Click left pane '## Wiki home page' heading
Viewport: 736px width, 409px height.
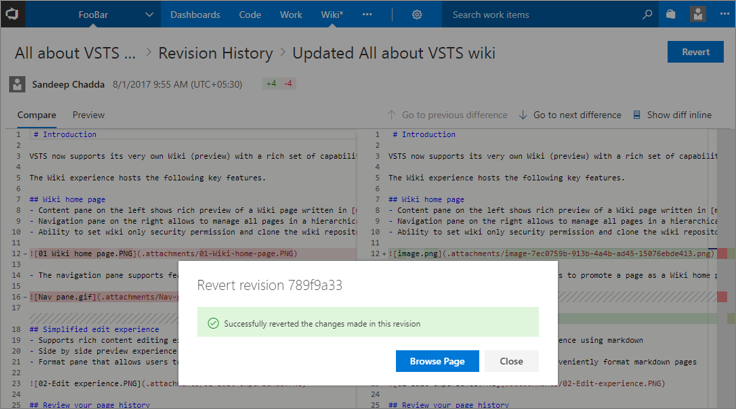click(x=67, y=199)
